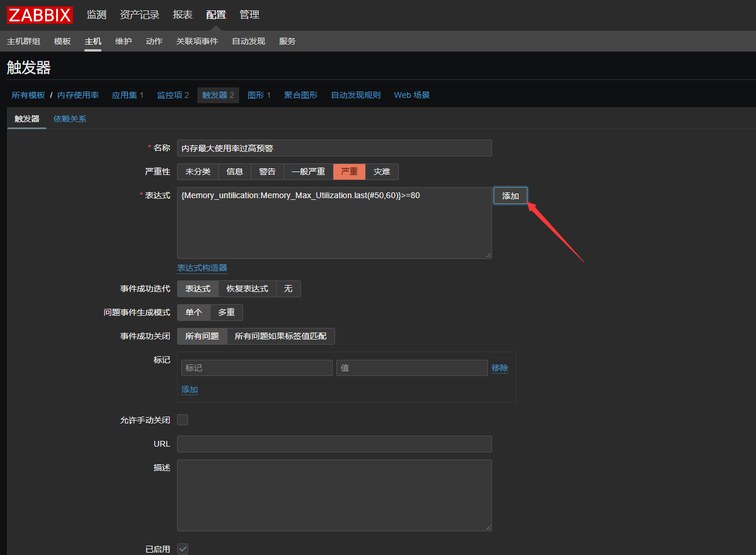
Task: Click 添加 link under tags
Action: coord(189,389)
